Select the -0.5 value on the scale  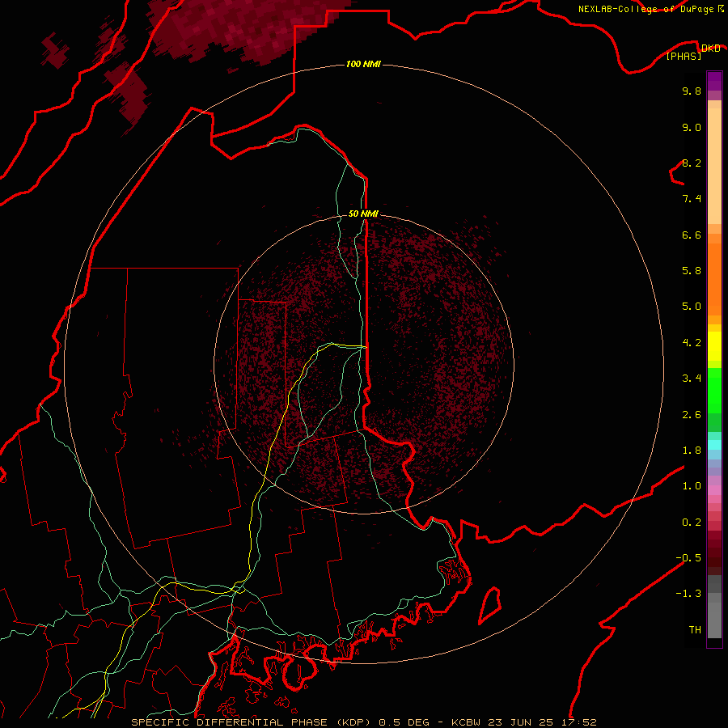tap(688, 558)
